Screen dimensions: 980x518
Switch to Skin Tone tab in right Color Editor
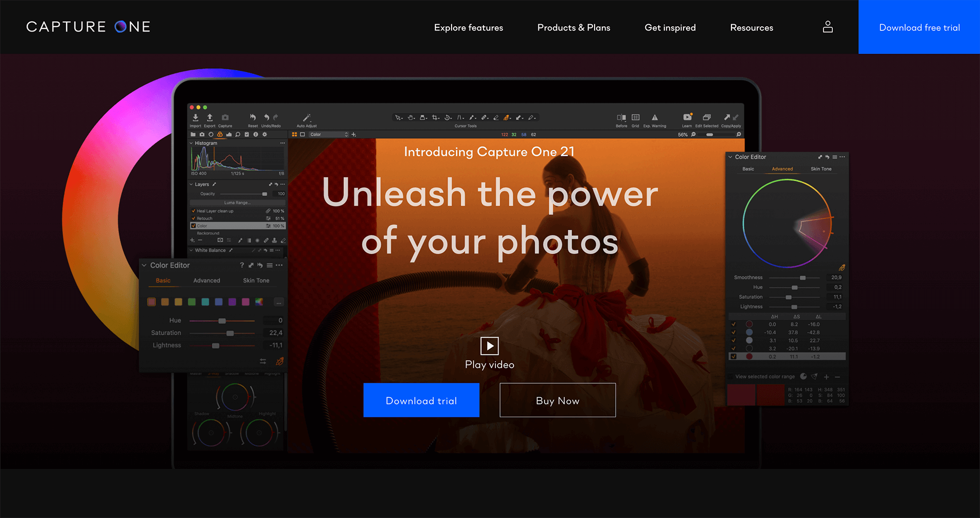[821, 169]
